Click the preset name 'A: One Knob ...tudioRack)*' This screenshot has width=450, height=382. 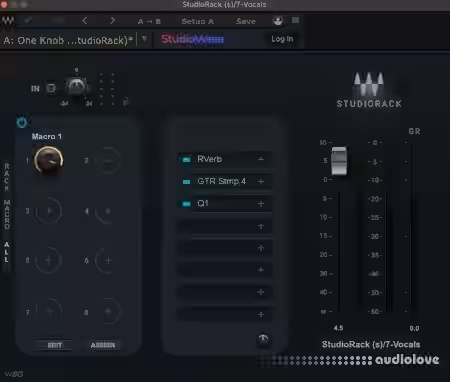tap(68, 40)
